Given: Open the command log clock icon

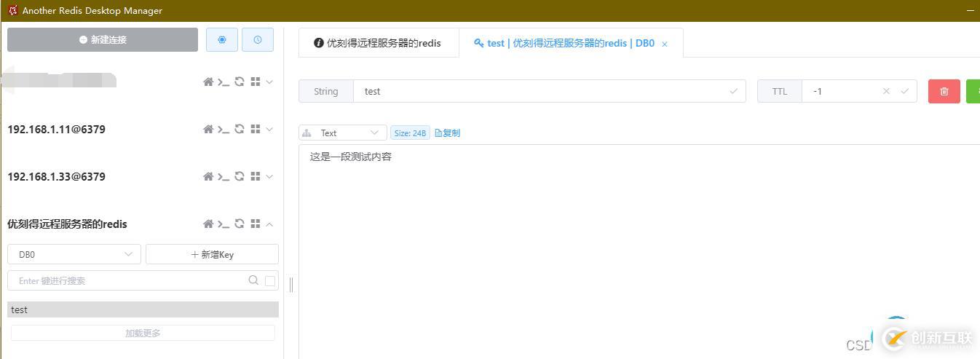Looking at the screenshot, I should click(258, 39).
